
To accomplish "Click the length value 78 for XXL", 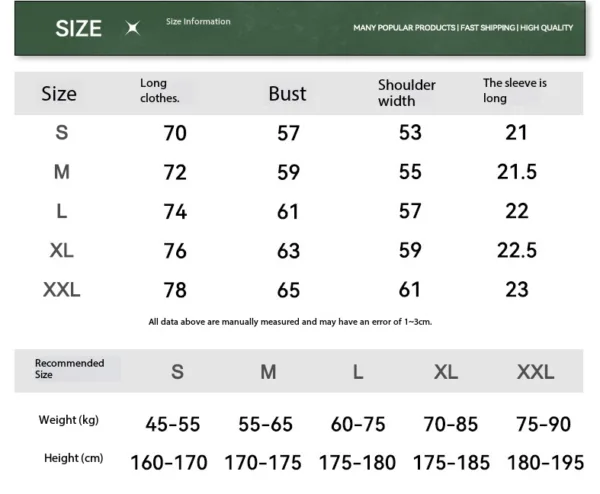I will point(175,291).
